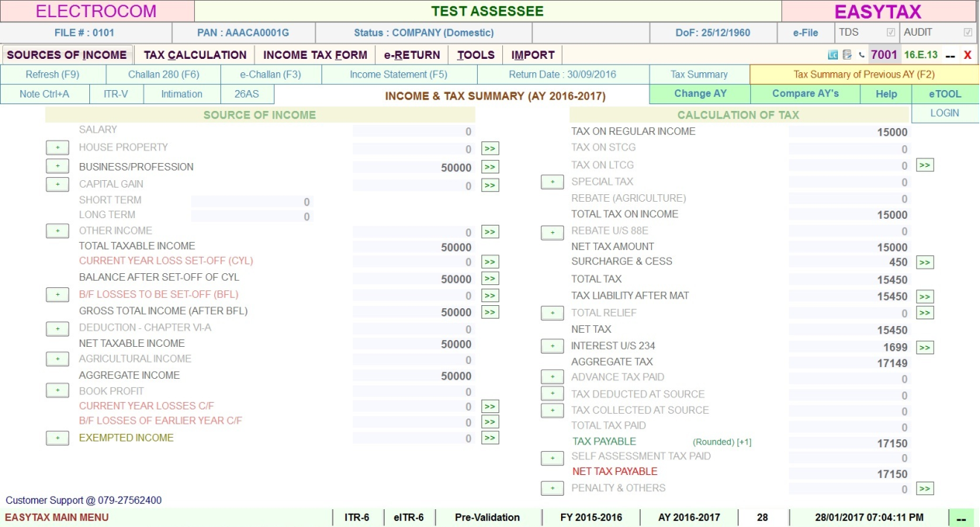980x527 pixels.
Task: Open the e-RETURN menu
Action: tap(411, 55)
